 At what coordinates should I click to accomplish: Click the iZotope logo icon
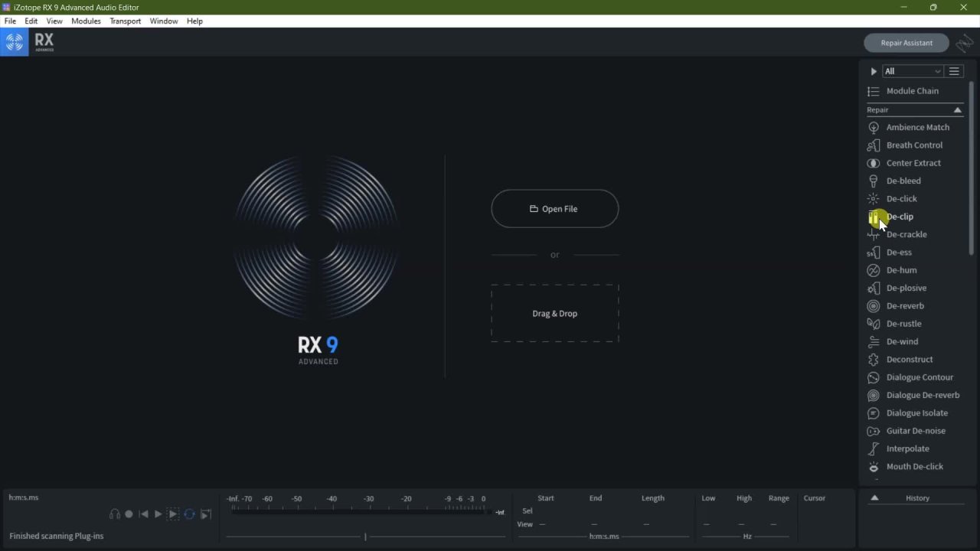tap(15, 43)
